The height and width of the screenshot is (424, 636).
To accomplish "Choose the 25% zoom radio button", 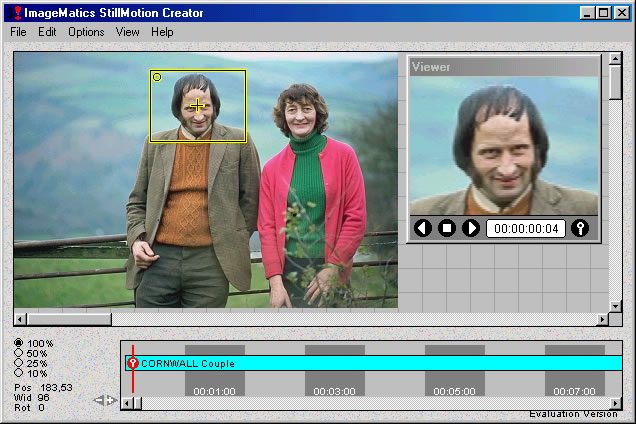I will [x=19, y=363].
